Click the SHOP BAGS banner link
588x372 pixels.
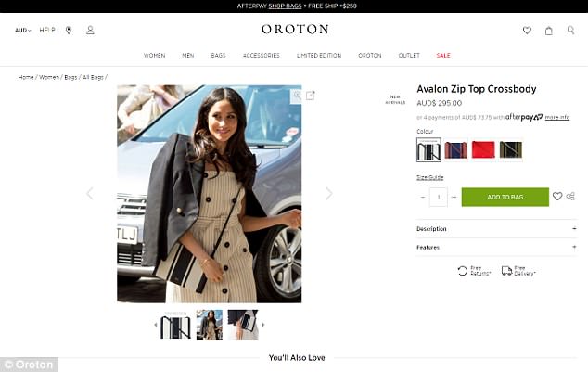point(285,6)
